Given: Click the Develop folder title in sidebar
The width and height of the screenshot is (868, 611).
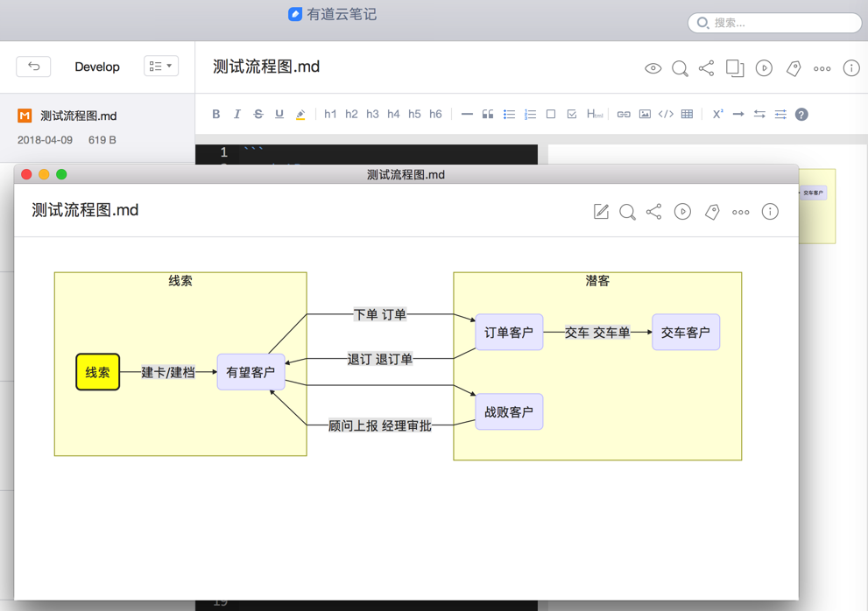Looking at the screenshot, I should [x=97, y=67].
